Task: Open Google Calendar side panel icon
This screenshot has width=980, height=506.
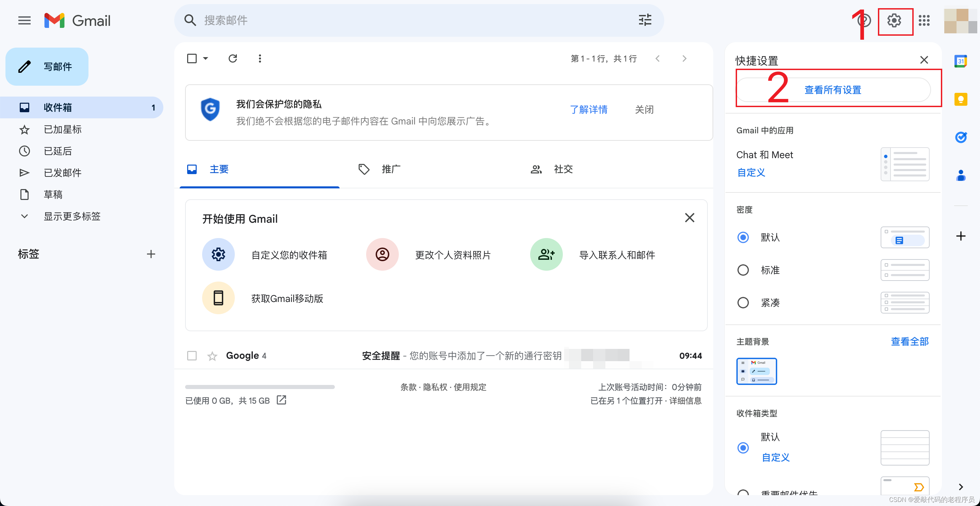Action: point(961,61)
